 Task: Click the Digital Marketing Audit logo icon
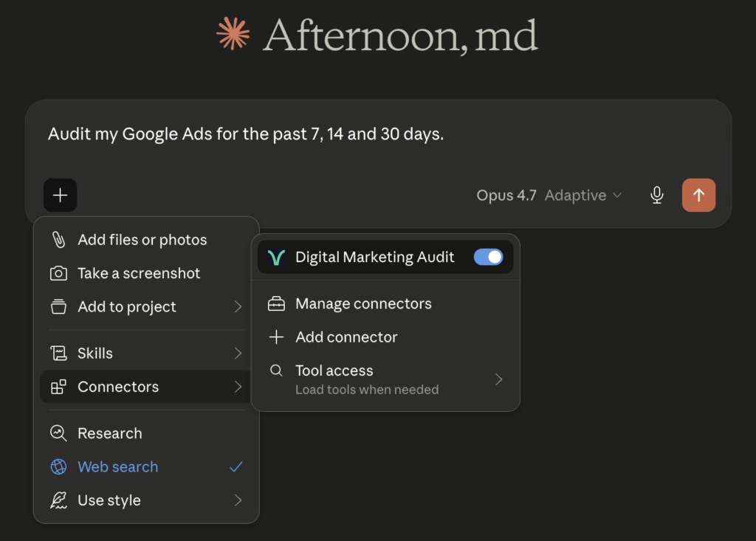click(x=276, y=258)
